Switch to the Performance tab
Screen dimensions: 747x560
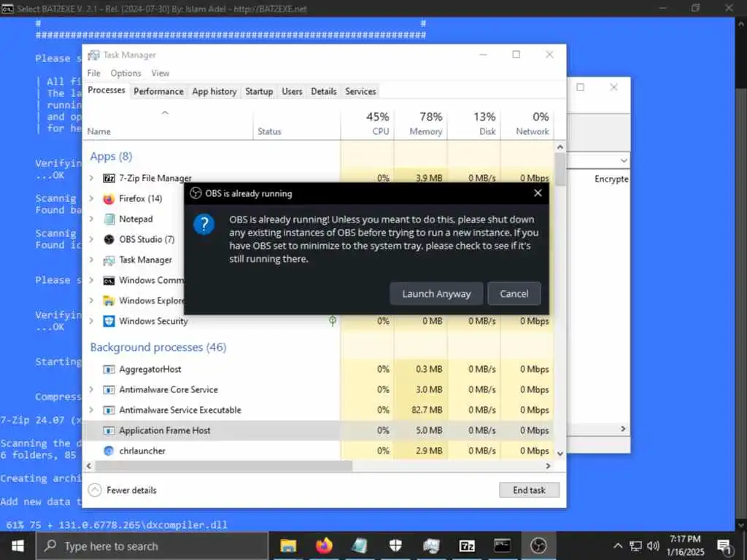click(x=158, y=91)
